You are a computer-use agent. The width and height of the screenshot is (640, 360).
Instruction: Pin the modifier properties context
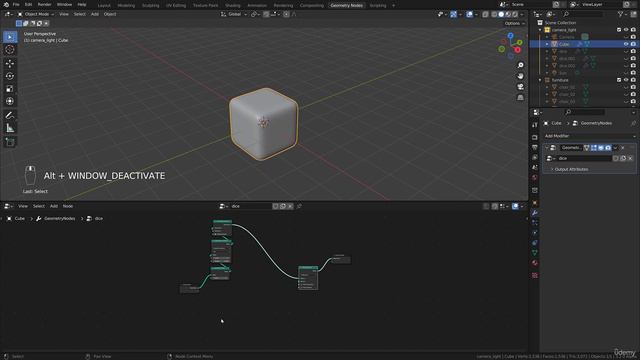pyautogui.click(x=633, y=123)
